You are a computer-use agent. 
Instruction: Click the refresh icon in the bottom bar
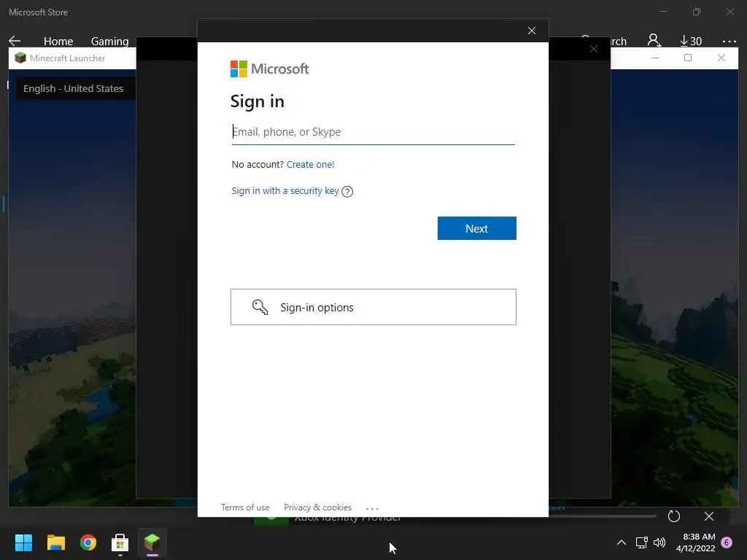673,516
